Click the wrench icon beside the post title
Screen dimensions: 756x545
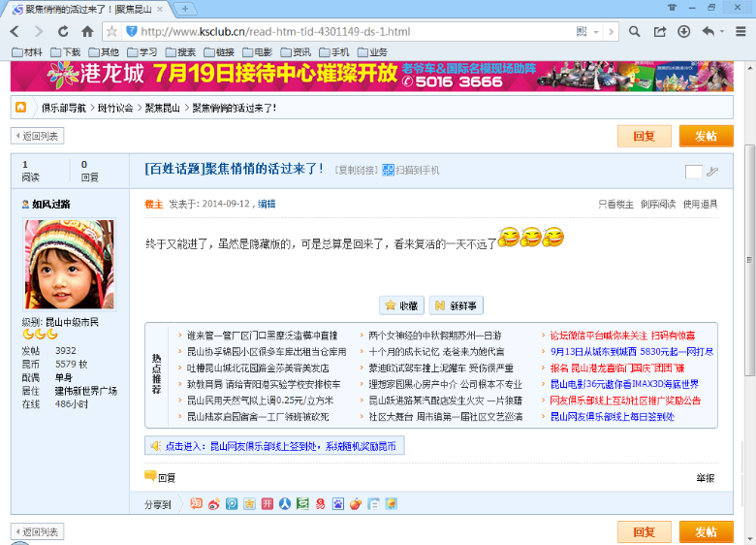(x=712, y=172)
